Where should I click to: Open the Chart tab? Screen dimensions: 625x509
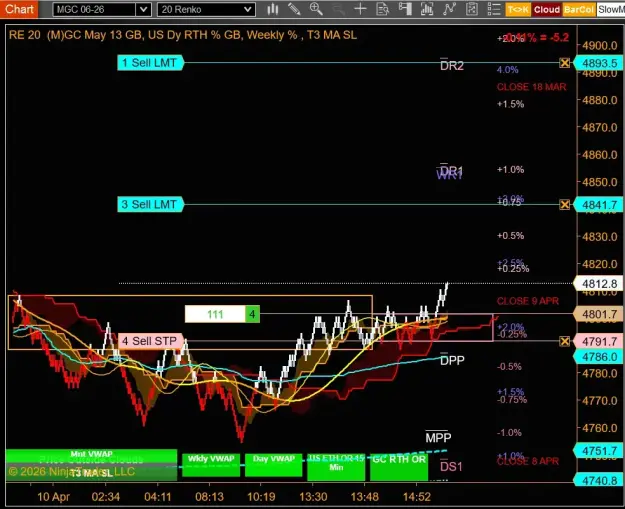(x=19, y=9)
